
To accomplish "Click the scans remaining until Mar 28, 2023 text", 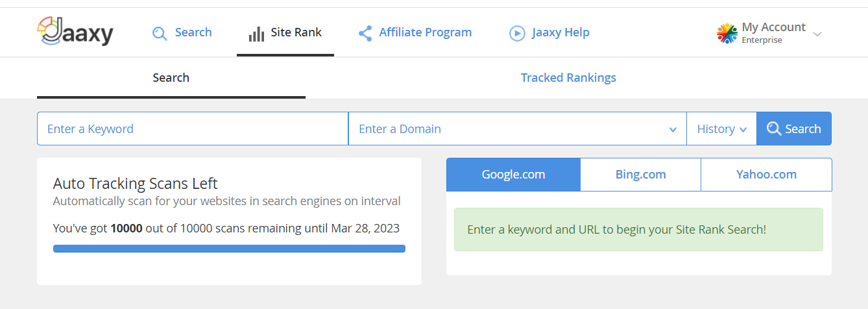I will tap(226, 228).
